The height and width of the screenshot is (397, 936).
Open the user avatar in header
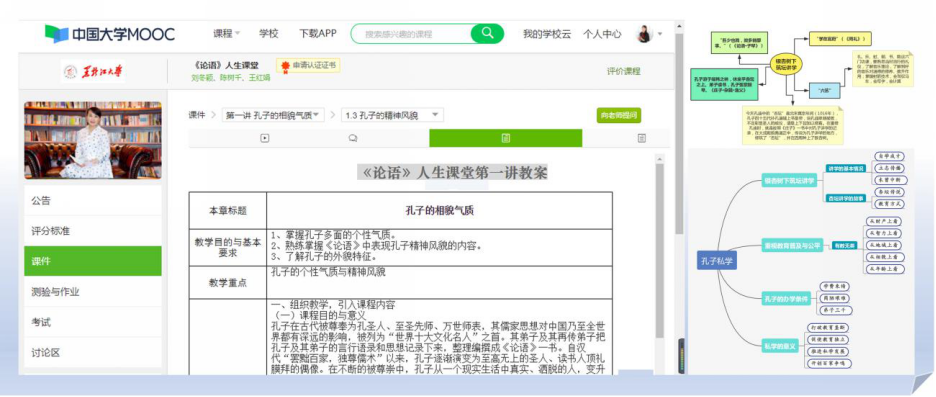coord(644,34)
